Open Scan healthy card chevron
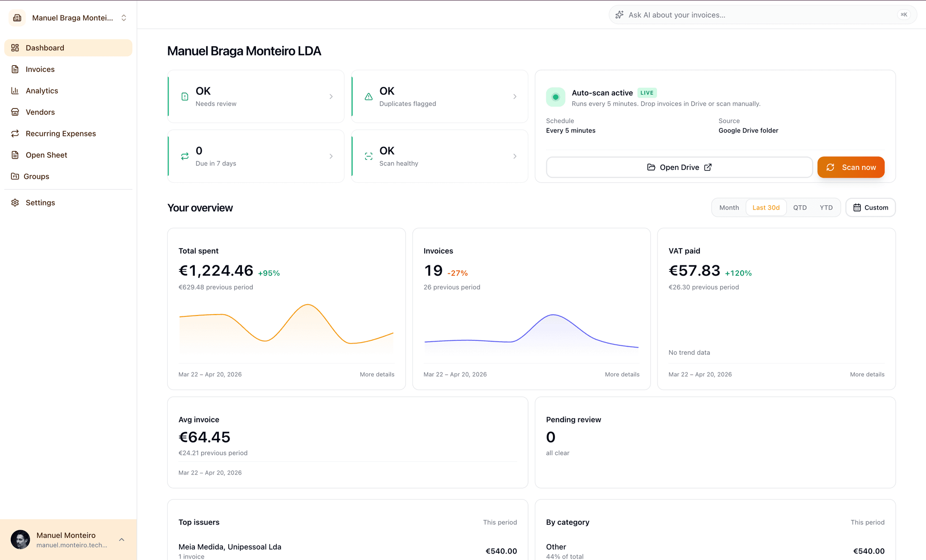Screen dimensions: 926x560 pyautogui.click(x=515, y=156)
